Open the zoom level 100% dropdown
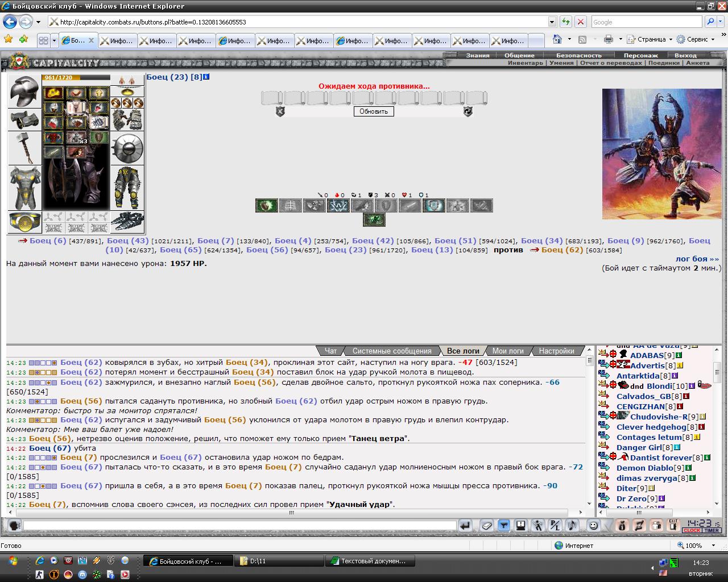This screenshot has width=728, height=582. coord(714,545)
